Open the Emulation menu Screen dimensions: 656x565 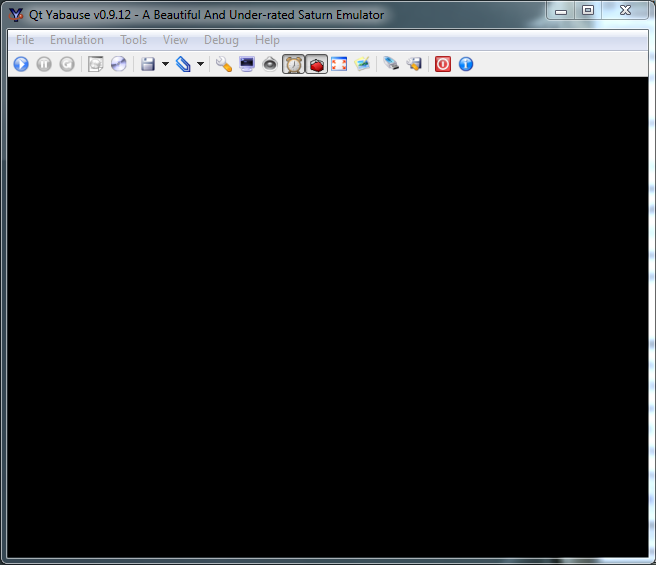pyautogui.click(x=77, y=40)
